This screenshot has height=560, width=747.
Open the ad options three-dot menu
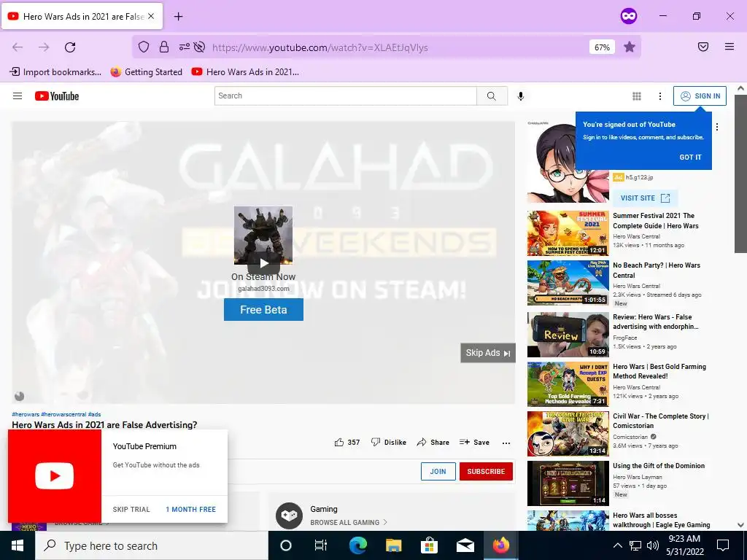[717, 127]
